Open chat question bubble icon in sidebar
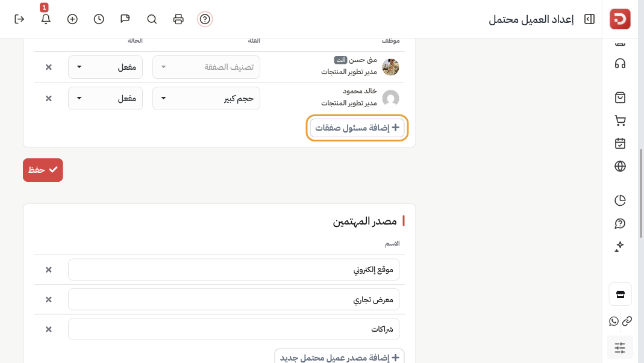The image size is (644, 363). pyautogui.click(x=620, y=223)
